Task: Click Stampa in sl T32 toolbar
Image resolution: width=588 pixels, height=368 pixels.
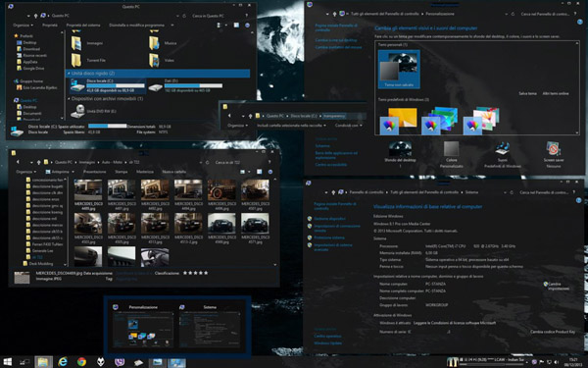Action: (122, 172)
